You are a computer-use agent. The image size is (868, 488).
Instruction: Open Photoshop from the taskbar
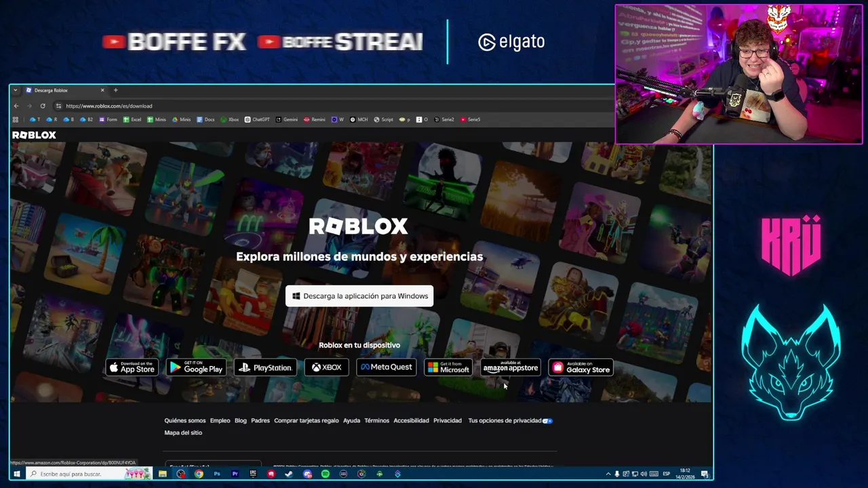point(217,474)
